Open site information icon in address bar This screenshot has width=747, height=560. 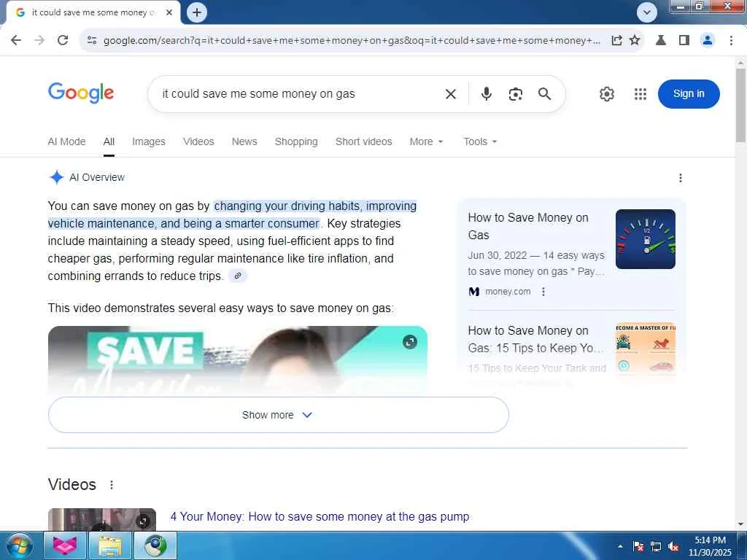[x=92, y=41]
